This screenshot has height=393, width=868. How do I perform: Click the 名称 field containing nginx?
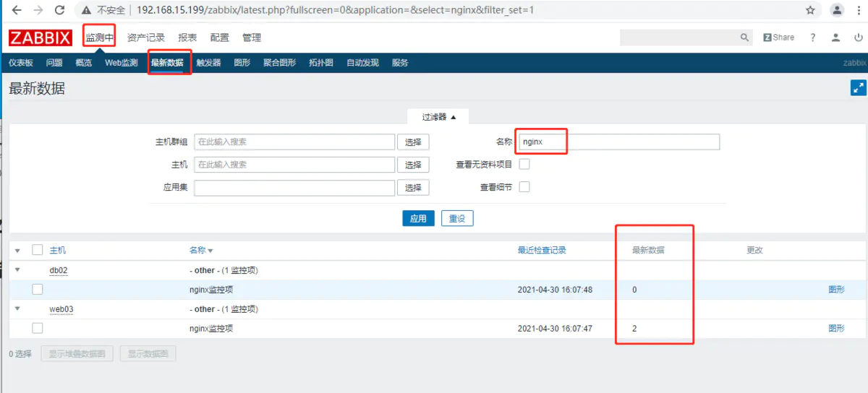tap(619, 142)
